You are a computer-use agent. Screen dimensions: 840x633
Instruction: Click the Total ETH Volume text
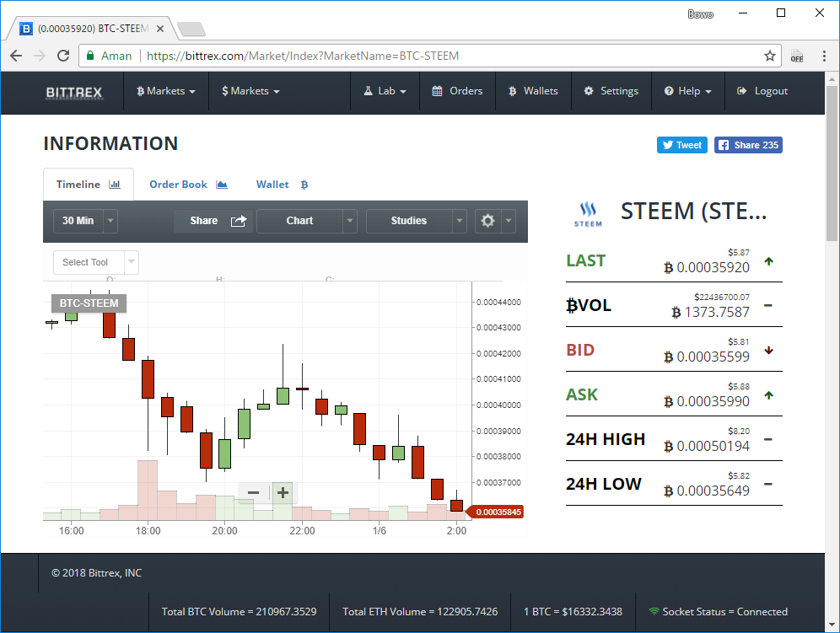tap(420, 612)
